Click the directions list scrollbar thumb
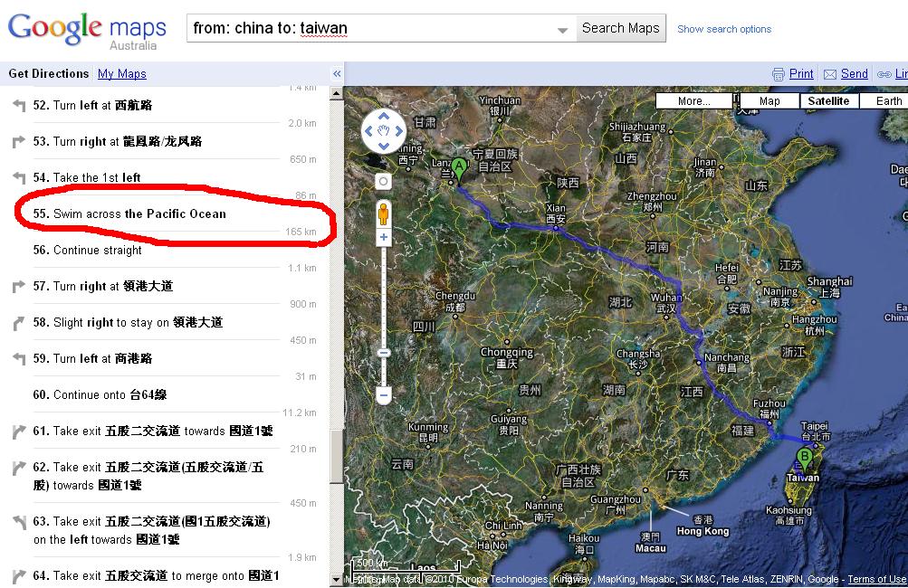Viewport: 908px width, 588px height. click(337, 456)
